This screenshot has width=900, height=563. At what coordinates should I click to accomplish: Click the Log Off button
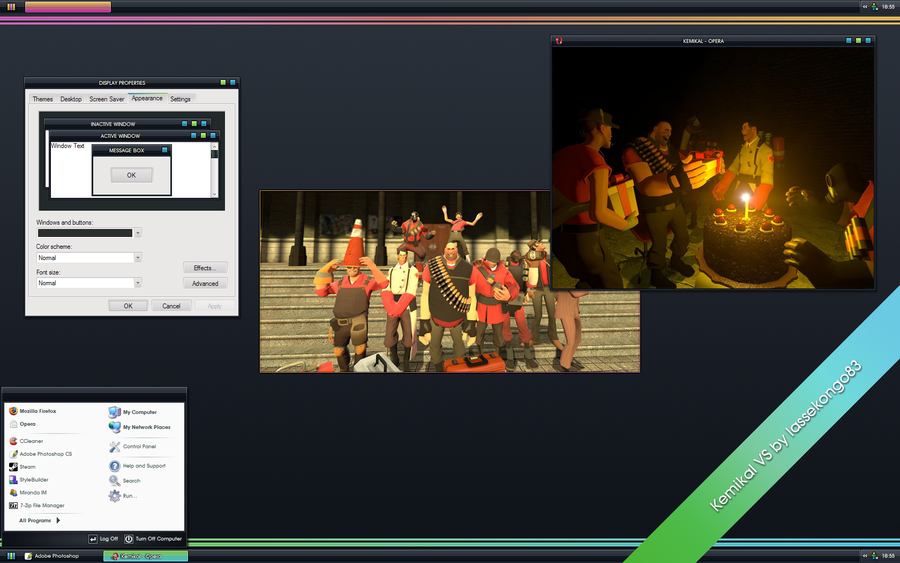(x=103, y=539)
